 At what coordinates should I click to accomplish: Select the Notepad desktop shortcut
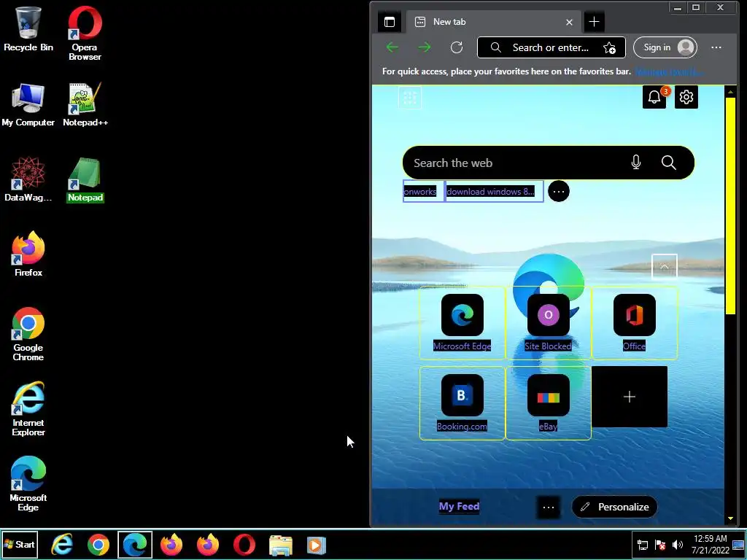85,179
